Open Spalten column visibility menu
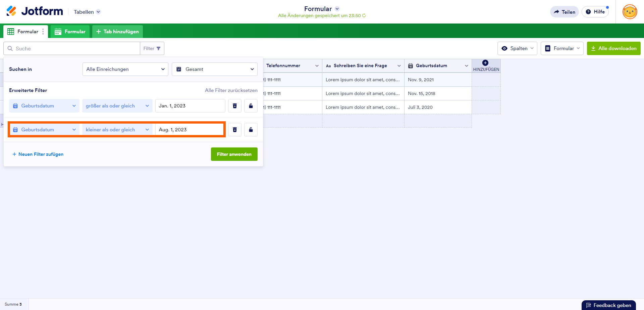Screen dimensions: 644x310 coord(517,48)
